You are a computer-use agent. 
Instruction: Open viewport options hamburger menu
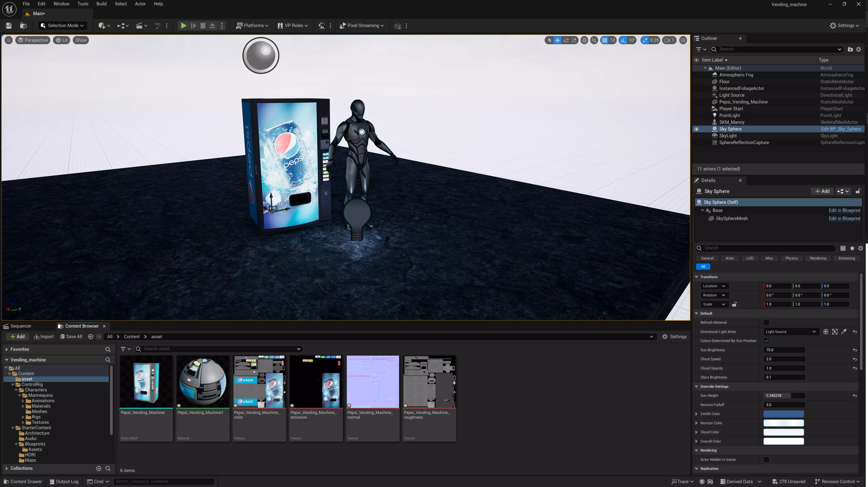pos(9,40)
